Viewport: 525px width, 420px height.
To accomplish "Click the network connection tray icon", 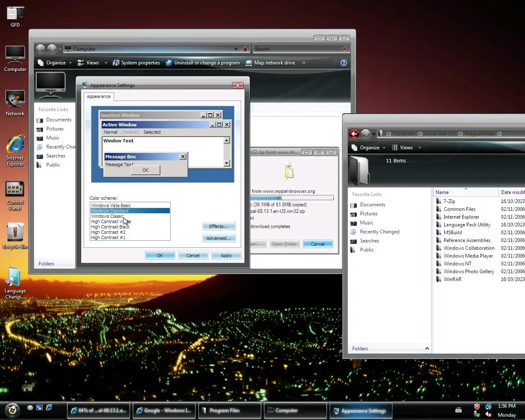I will 488,406.
